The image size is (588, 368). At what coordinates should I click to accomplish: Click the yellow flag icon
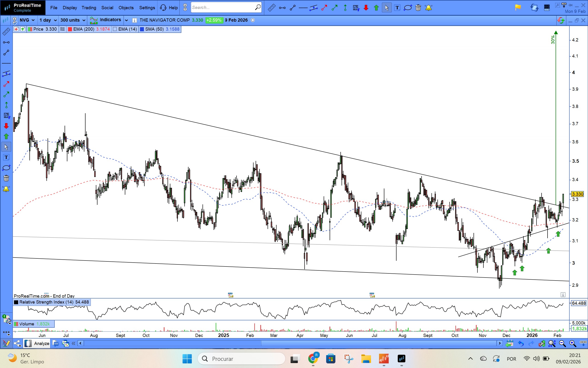point(518,8)
